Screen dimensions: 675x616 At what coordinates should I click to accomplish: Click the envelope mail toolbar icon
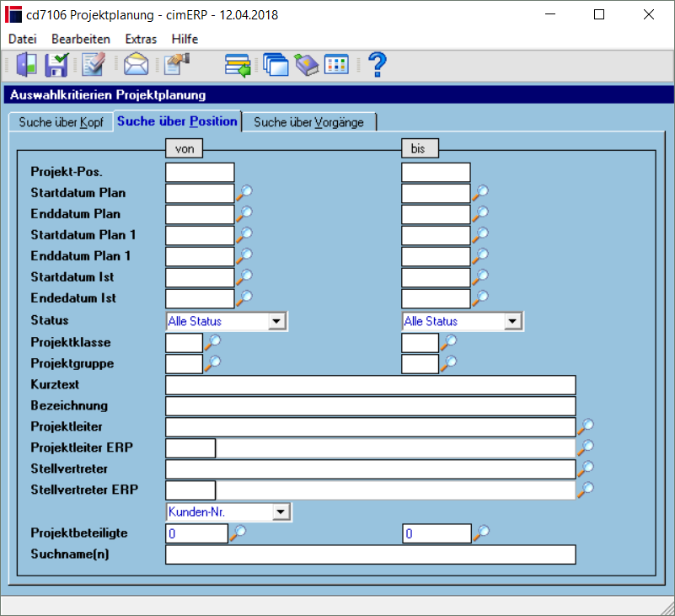136,65
